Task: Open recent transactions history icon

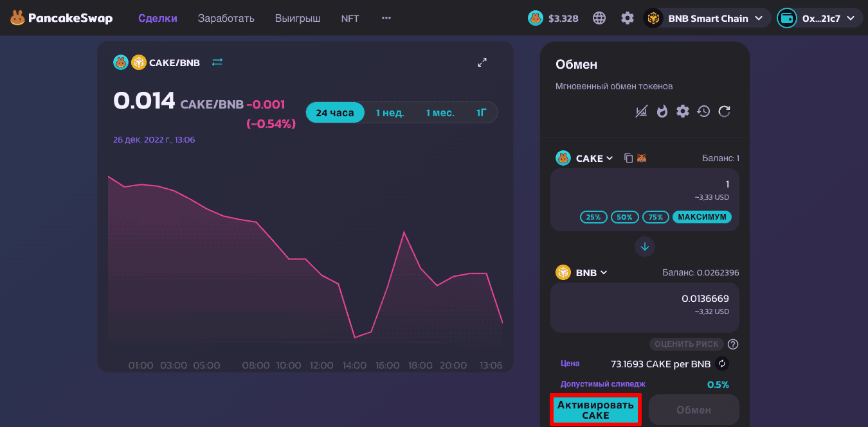Action: 703,112
